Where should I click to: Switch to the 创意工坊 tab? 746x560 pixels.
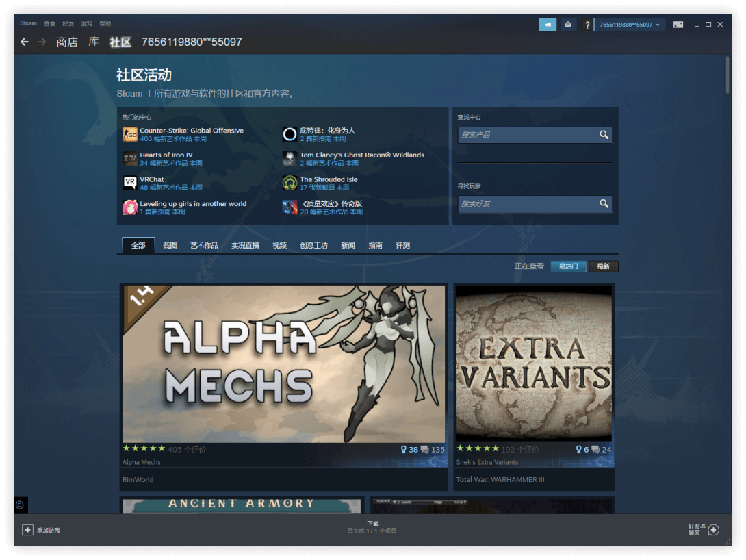[313, 245]
